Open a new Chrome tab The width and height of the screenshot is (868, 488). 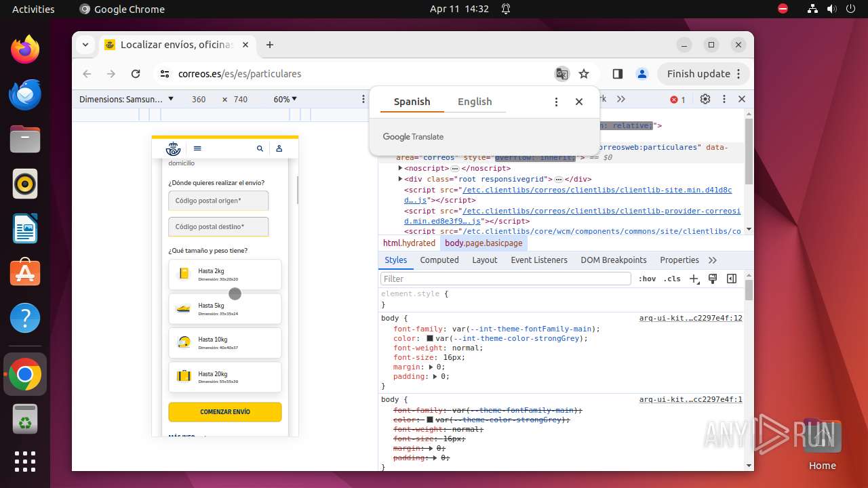270,45
